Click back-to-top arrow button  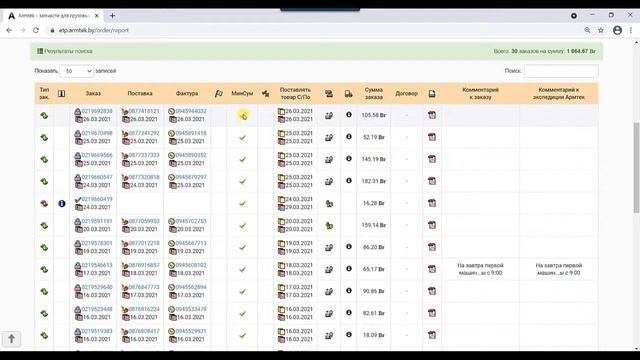click(x=11, y=338)
